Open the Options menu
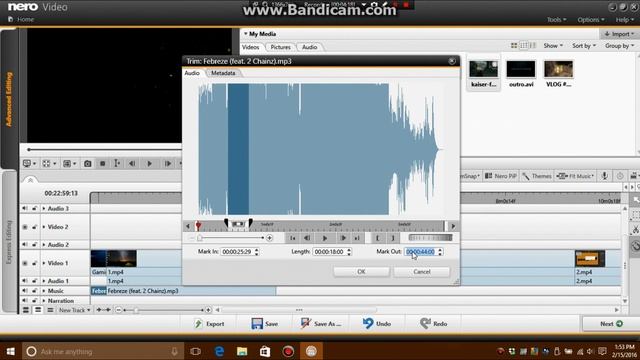Viewport: 640px width, 360px height. pos(591,20)
